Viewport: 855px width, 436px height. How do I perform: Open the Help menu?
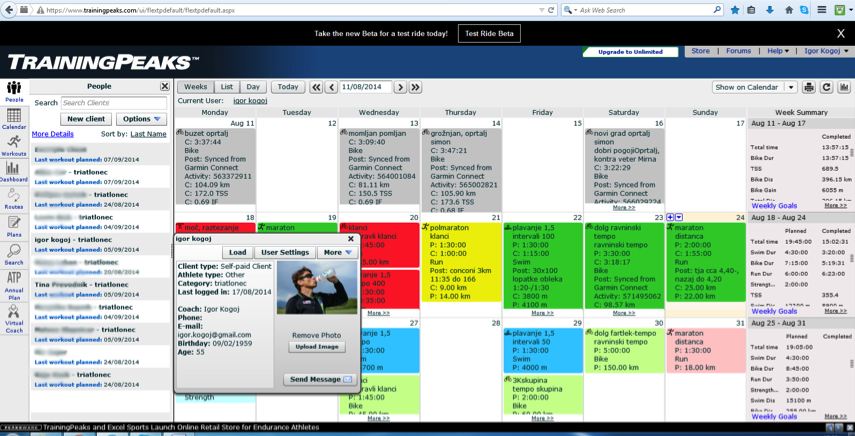pyautogui.click(x=777, y=51)
